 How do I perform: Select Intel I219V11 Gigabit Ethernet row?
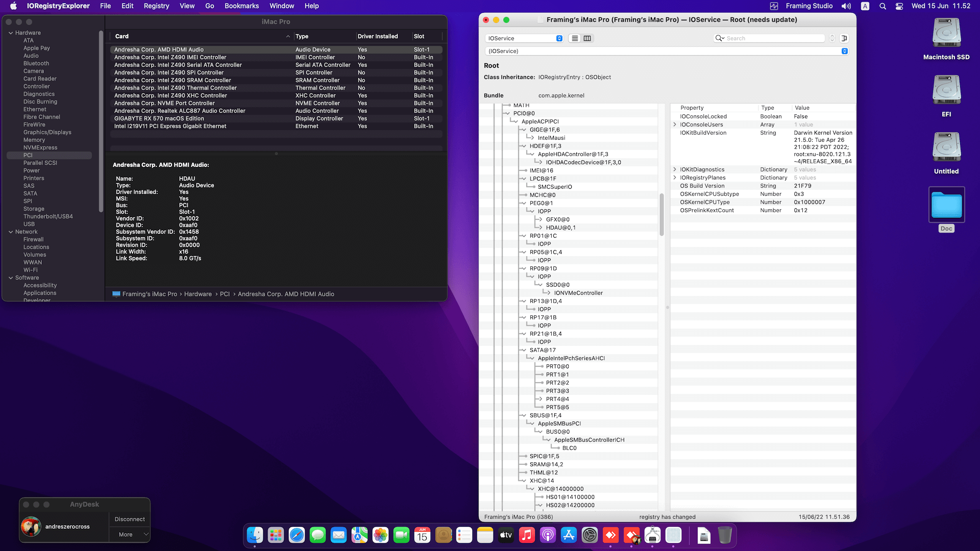[x=276, y=126]
